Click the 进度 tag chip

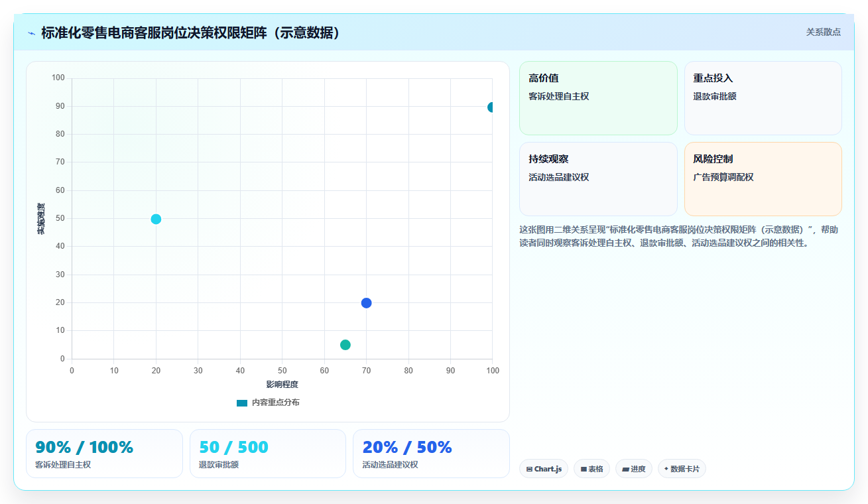[634, 469]
